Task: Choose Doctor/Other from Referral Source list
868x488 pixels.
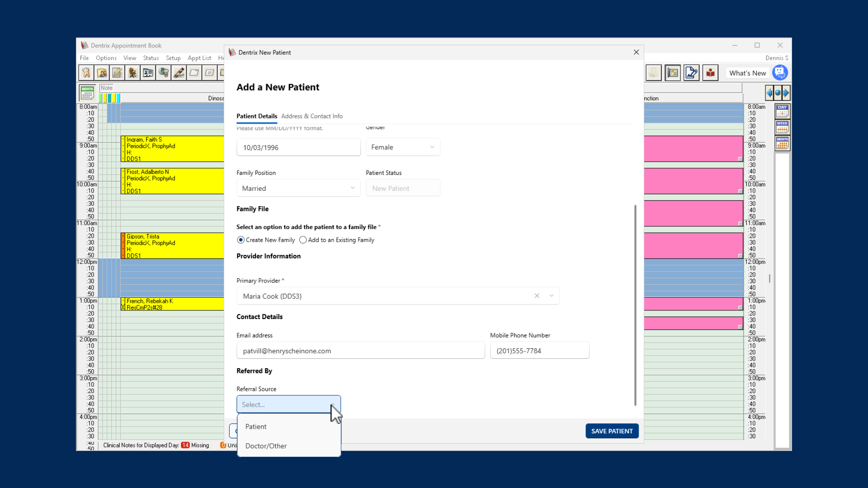Action: 289,446
